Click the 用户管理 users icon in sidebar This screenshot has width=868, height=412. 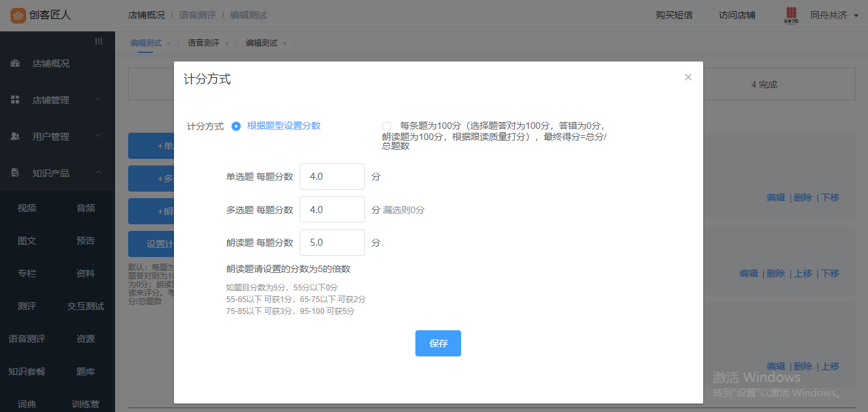[15, 137]
